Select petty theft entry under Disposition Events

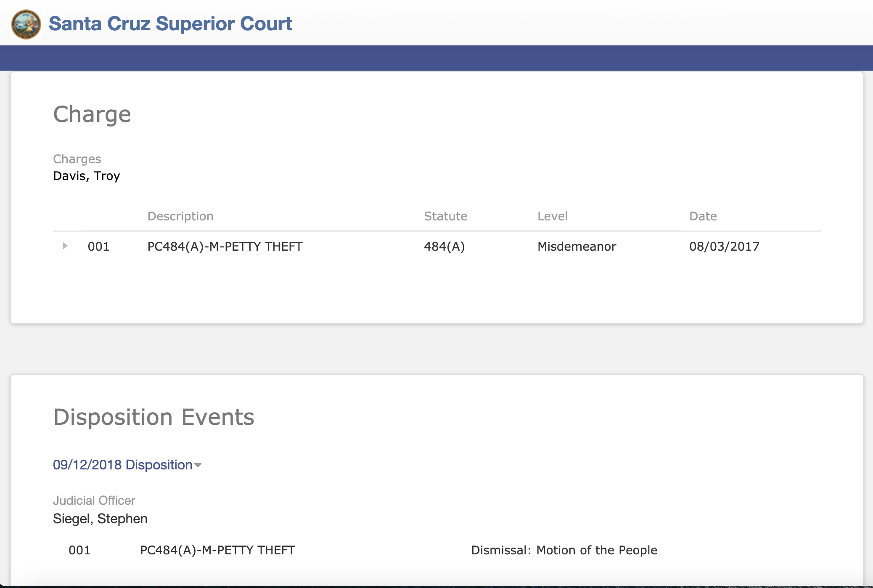(x=217, y=550)
